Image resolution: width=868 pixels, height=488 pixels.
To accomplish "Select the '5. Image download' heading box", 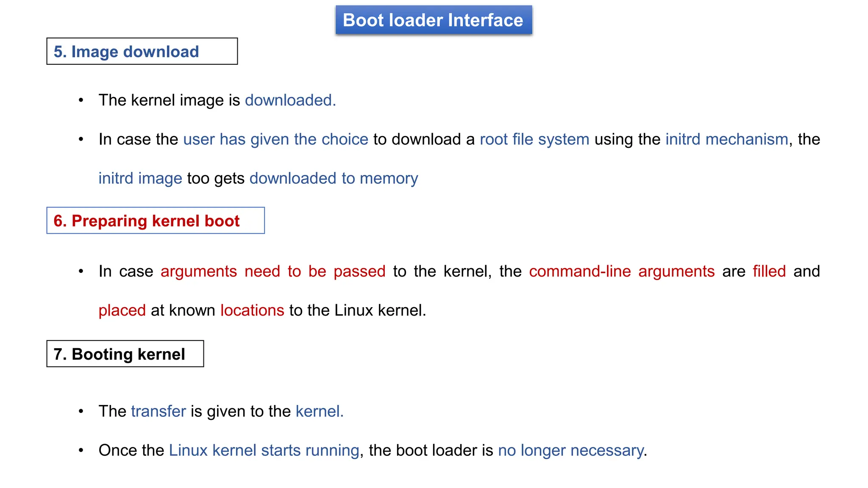I will click(142, 51).
